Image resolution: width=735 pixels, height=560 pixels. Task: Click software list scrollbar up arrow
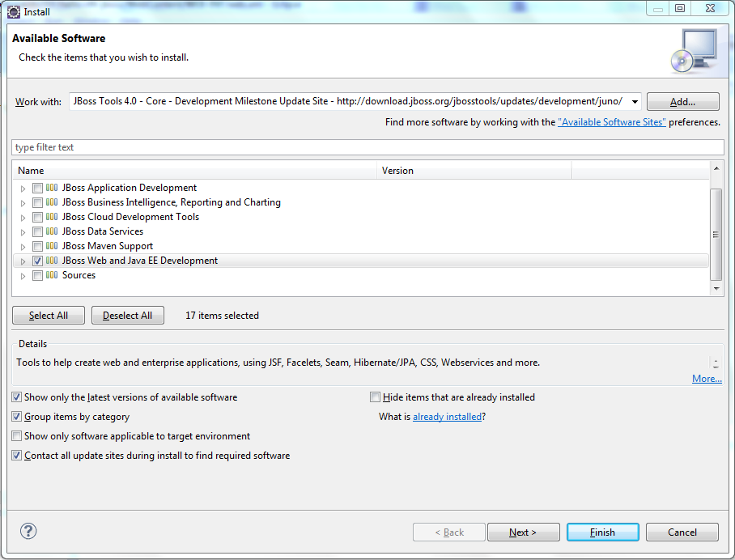[716, 168]
